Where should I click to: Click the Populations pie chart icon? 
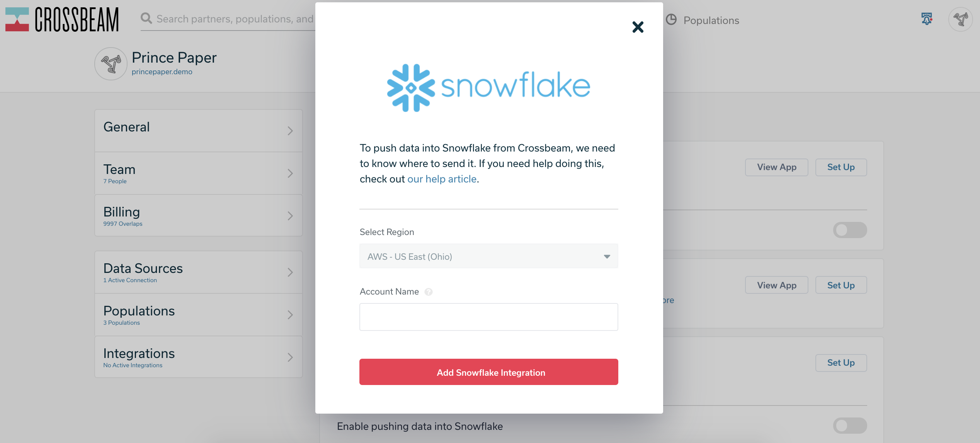(671, 20)
